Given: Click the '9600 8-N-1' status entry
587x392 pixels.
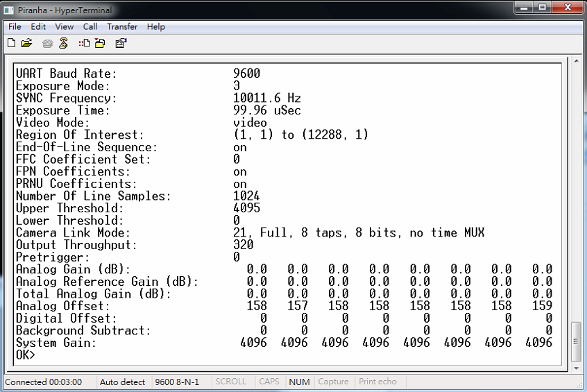Looking at the screenshot, I should click(x=177, y=382).
